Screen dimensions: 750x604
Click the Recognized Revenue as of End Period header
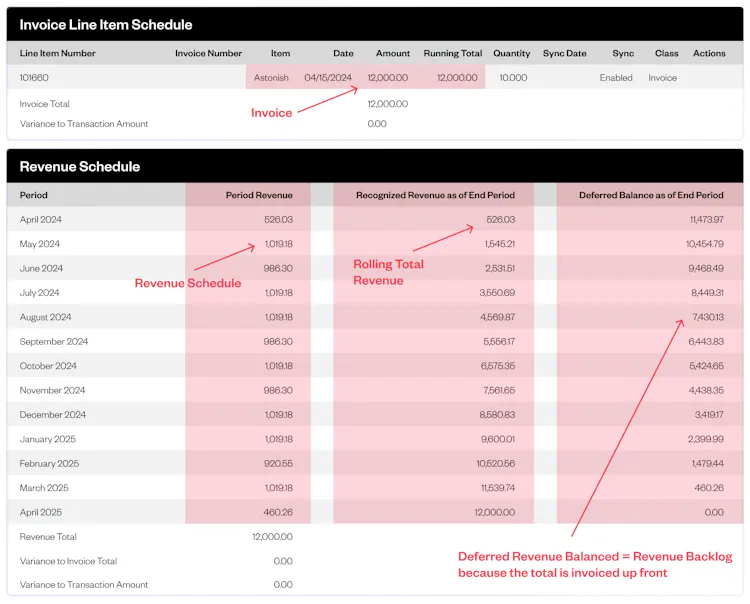(435, 195)
